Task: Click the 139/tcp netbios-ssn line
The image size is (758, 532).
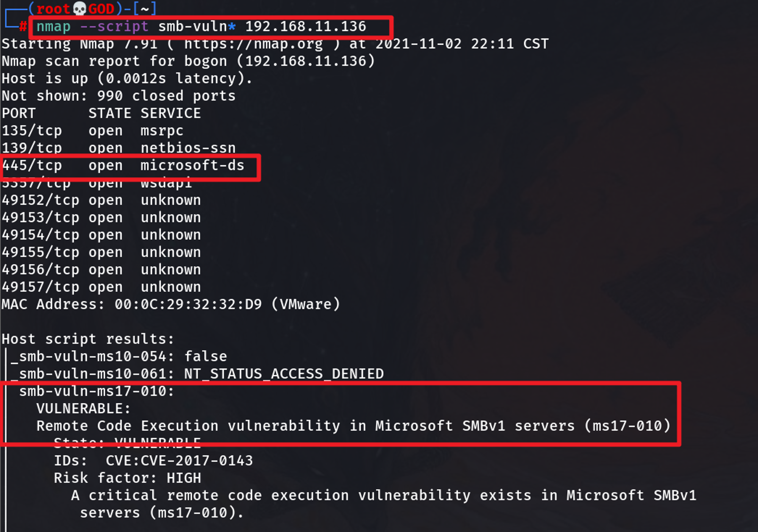Action: (x=119, y=148)
